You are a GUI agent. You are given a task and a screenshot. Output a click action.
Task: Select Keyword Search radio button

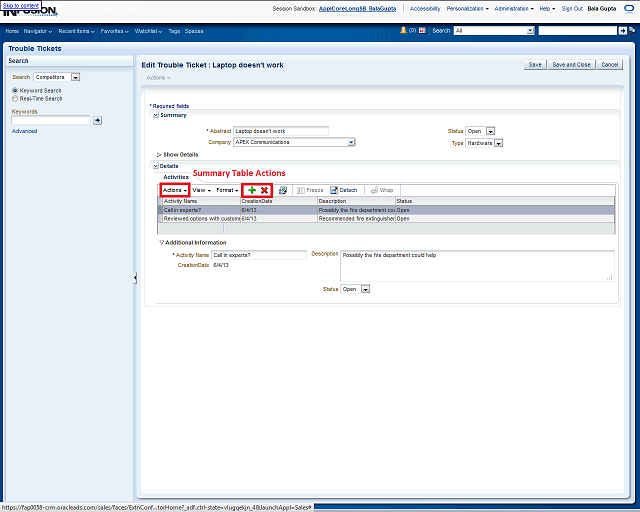pyautogui.click(x=14, y=91)
